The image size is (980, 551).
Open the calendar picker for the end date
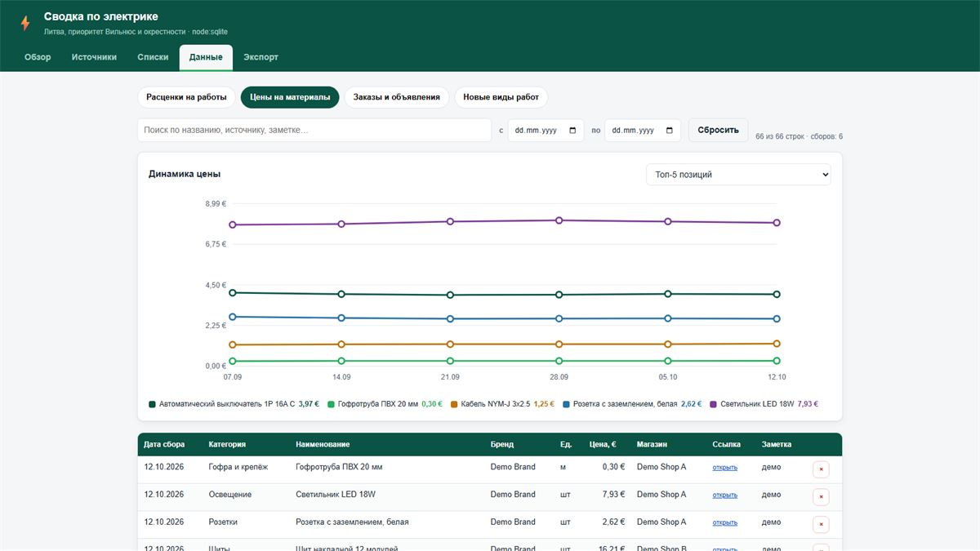[669, 131]
